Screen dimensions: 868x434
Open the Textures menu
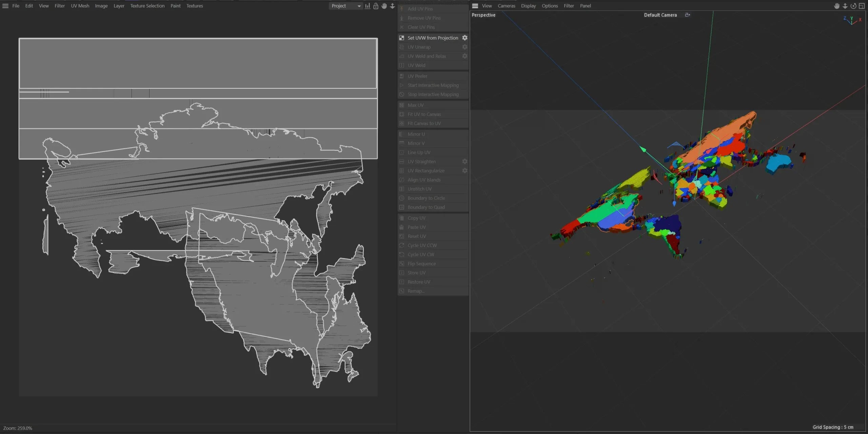(x=194, y=6)
